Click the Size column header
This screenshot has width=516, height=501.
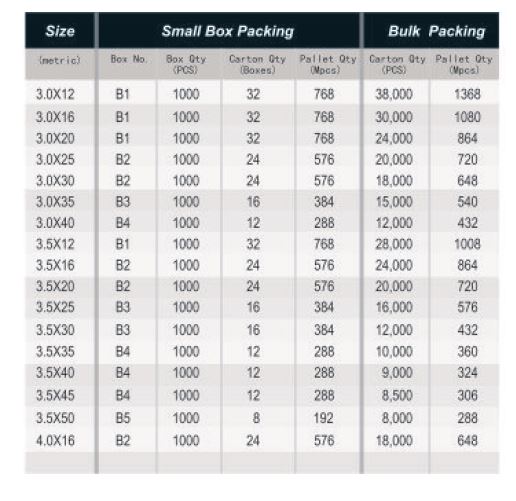[60, 31]
